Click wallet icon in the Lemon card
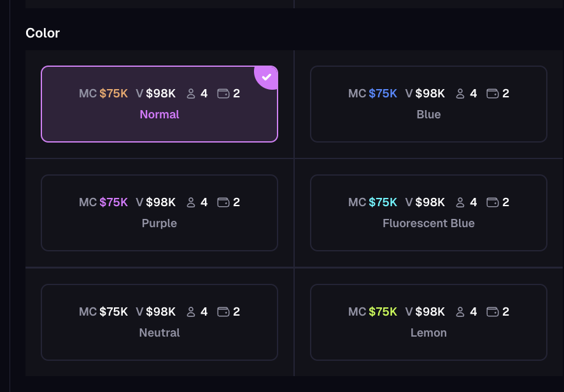564x392 pixels. [492, 312]
